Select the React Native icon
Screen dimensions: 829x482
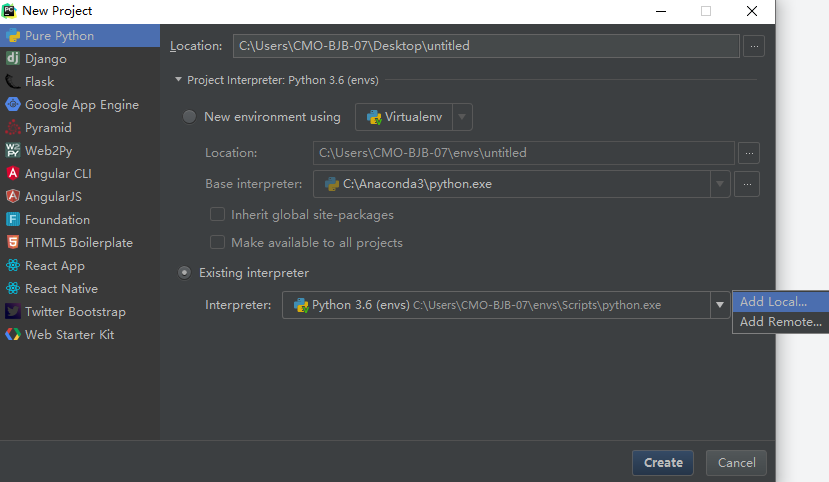pos(13,289)
